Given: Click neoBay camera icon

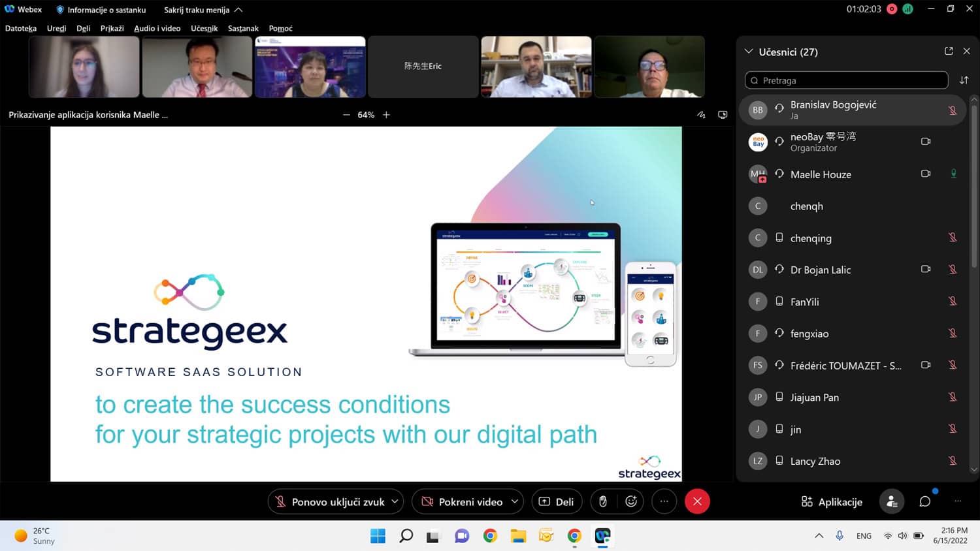Looking at the screenshot, I should click(926, 142).
